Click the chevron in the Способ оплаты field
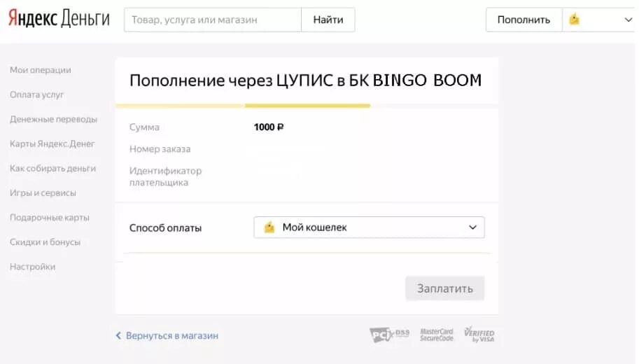Screen dimensions: 639x364 pos(472,227)
